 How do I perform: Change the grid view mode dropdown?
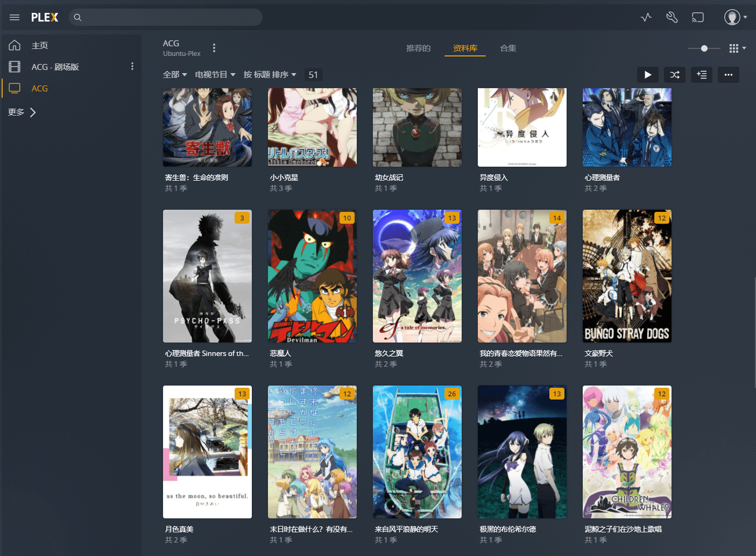pyautogui.click(x=737, y=48)
